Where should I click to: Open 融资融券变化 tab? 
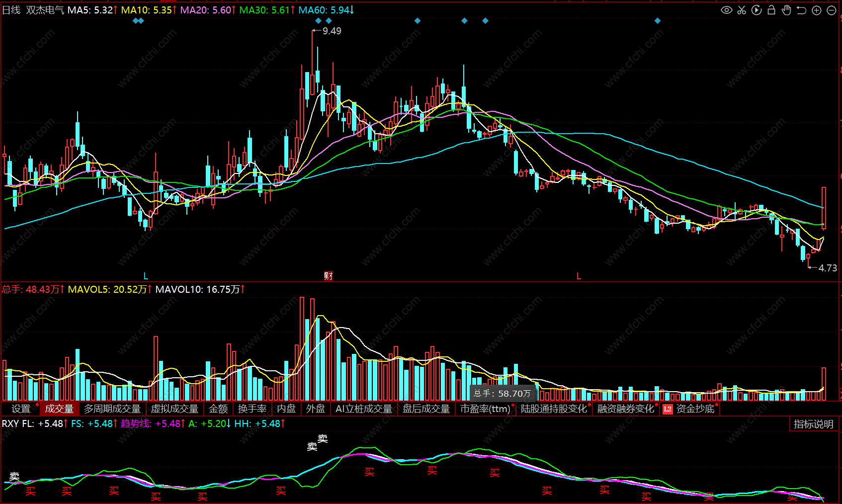(x=626, y=409)
